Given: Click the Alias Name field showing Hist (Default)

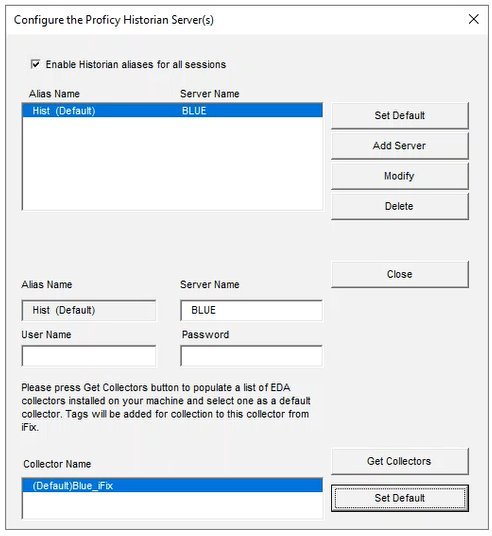Looking at the screenshot, I should pyautogui.click(x=89, y=310).
